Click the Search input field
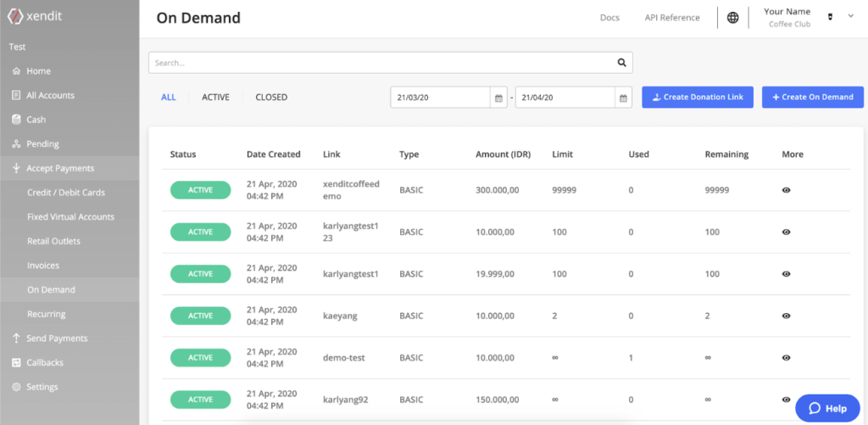This screenshot has width=868, height=425. click(390, 63)
